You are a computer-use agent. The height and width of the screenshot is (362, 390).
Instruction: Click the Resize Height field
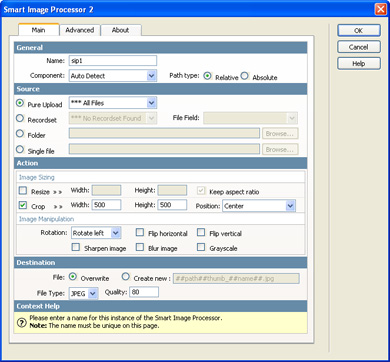click(172, 190)
